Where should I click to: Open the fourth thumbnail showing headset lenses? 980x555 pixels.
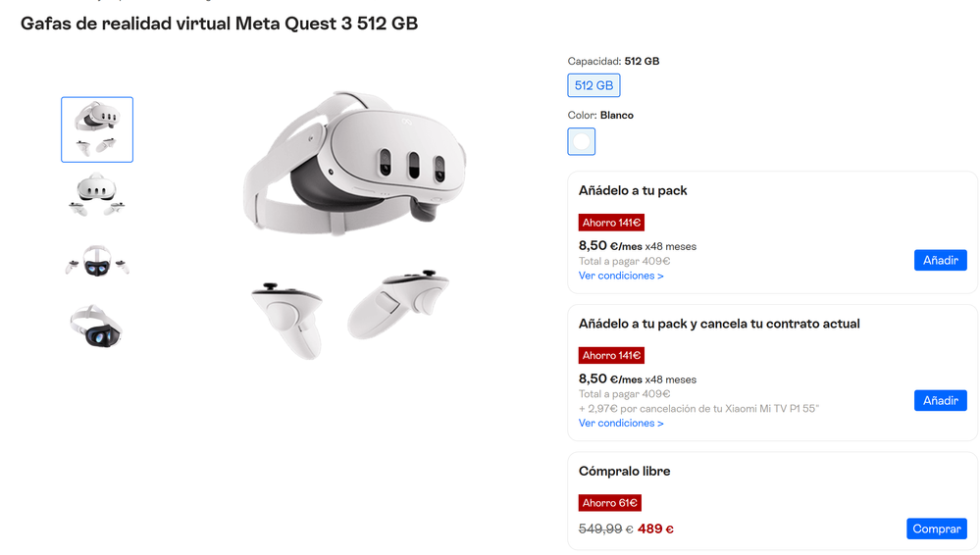[97, 326]
